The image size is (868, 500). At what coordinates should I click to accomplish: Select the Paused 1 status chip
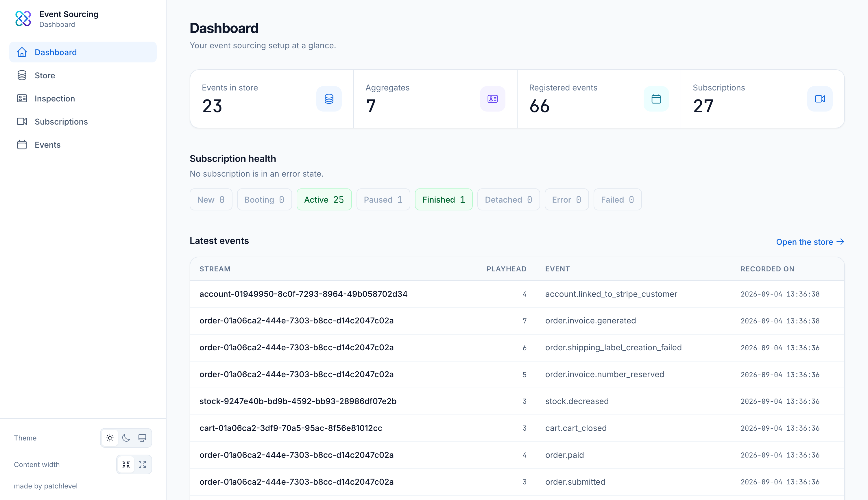click(383, 199)
